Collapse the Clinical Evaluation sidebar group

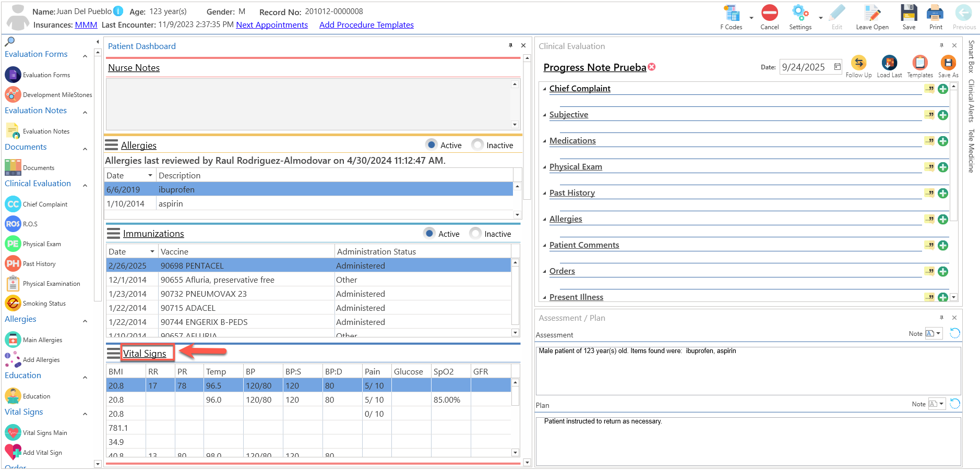coord(85,185)
